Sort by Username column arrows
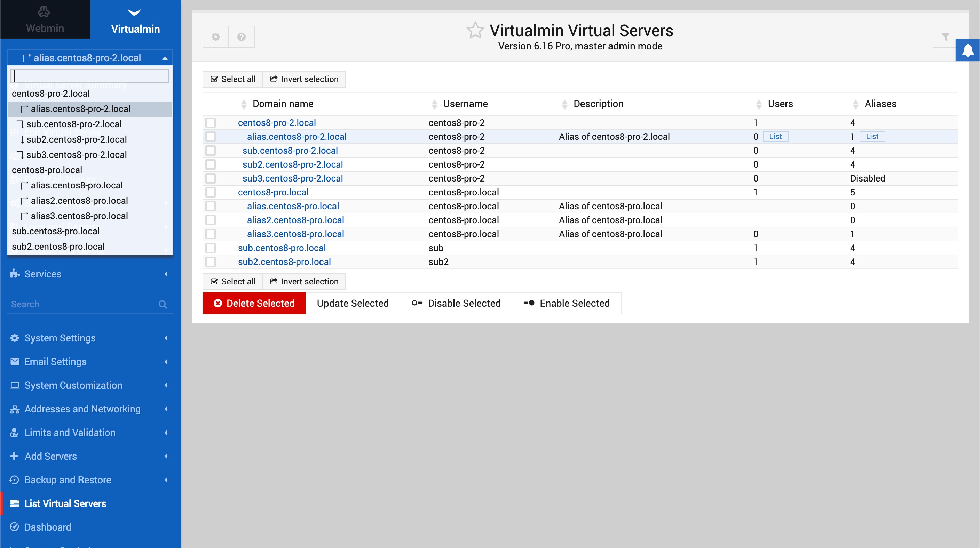 click(435, 104)
